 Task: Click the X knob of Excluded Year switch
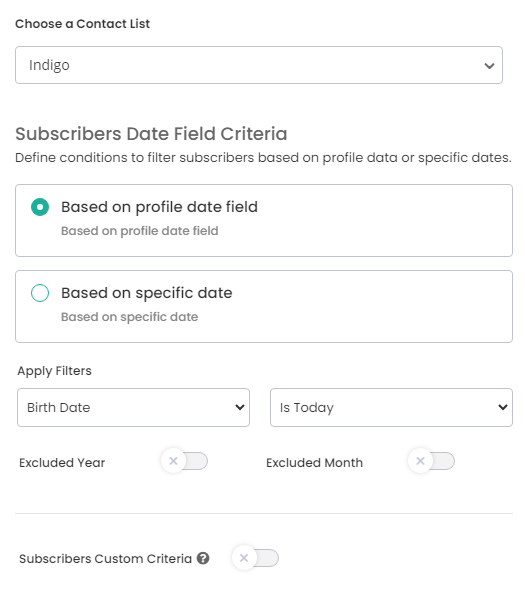173,461
